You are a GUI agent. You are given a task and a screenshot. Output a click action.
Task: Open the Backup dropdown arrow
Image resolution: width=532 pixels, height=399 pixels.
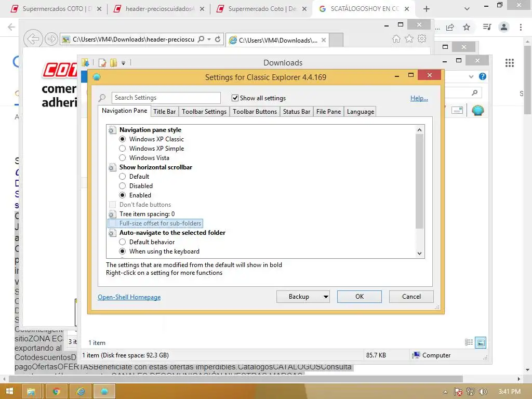coord(326,297)
